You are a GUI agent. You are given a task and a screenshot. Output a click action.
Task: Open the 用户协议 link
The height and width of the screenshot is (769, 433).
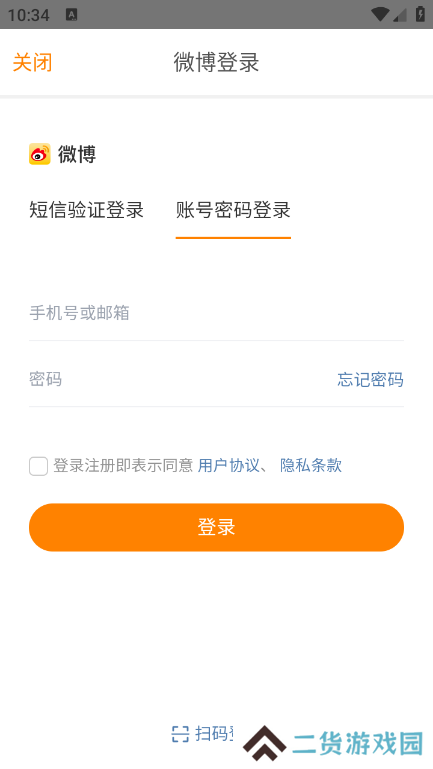(x=229, y=465)
